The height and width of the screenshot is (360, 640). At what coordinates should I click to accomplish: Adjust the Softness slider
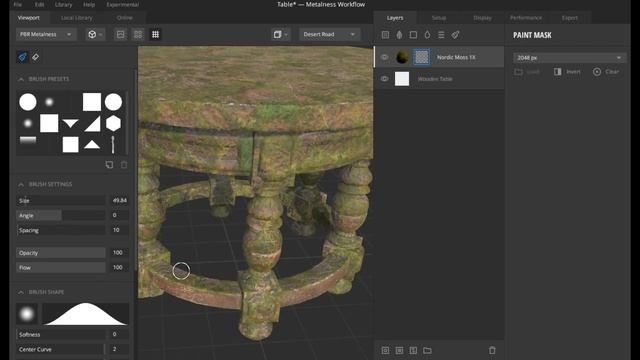(61, 334)
